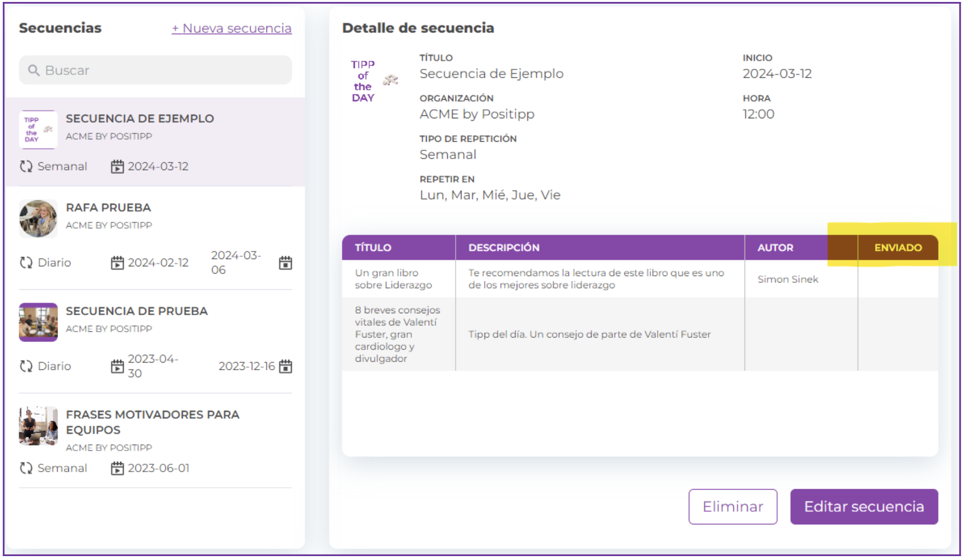Screen dimensions: 964x560
Task: Click 2024-03-06 end date in Rafa Prueba
Action: [236, 263]
